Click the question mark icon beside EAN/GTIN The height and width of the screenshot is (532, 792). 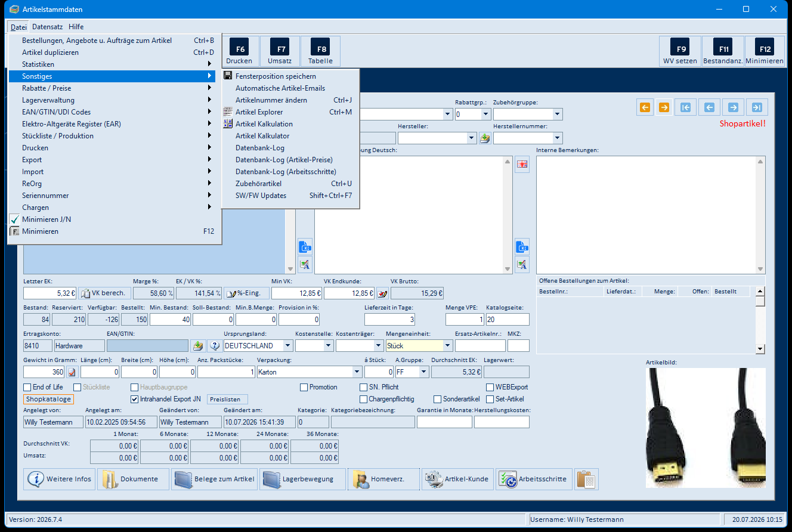(x=214, y=345)
